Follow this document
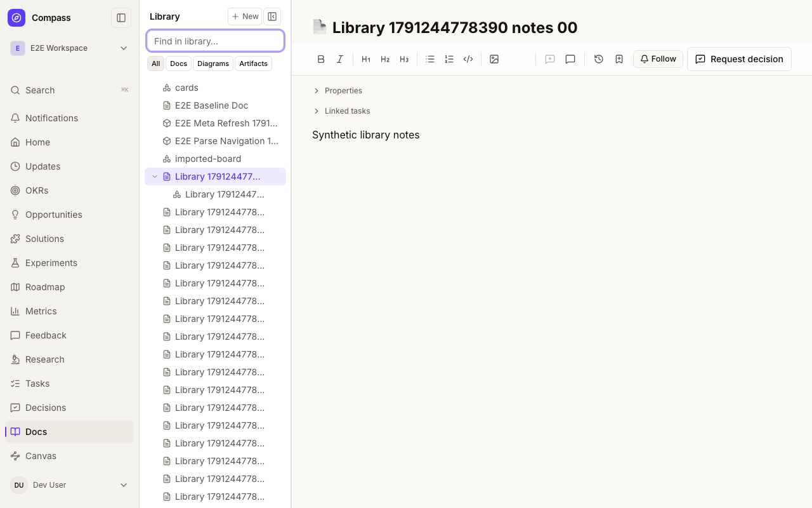Screen dimensions: 812x508 [x=658, y=59]
